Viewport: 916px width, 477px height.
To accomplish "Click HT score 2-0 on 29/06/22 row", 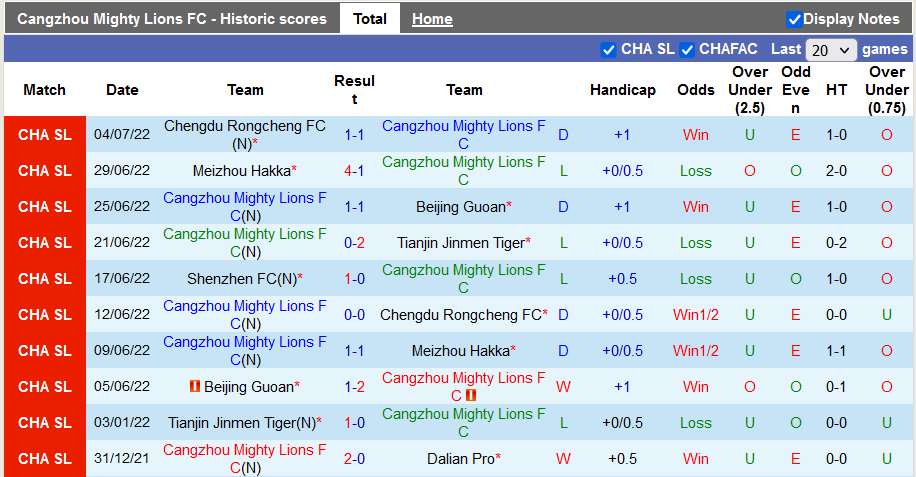I will click(x=837, y=171).
